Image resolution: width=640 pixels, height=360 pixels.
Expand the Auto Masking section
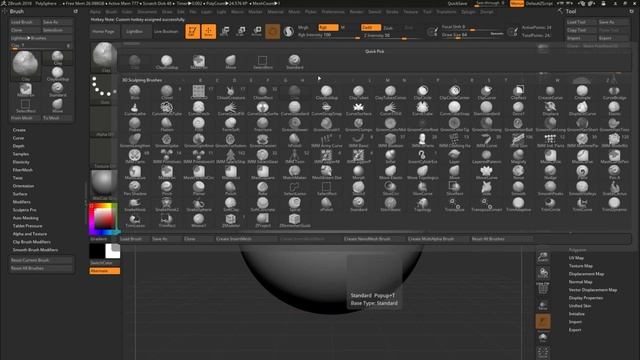(25, 218)
